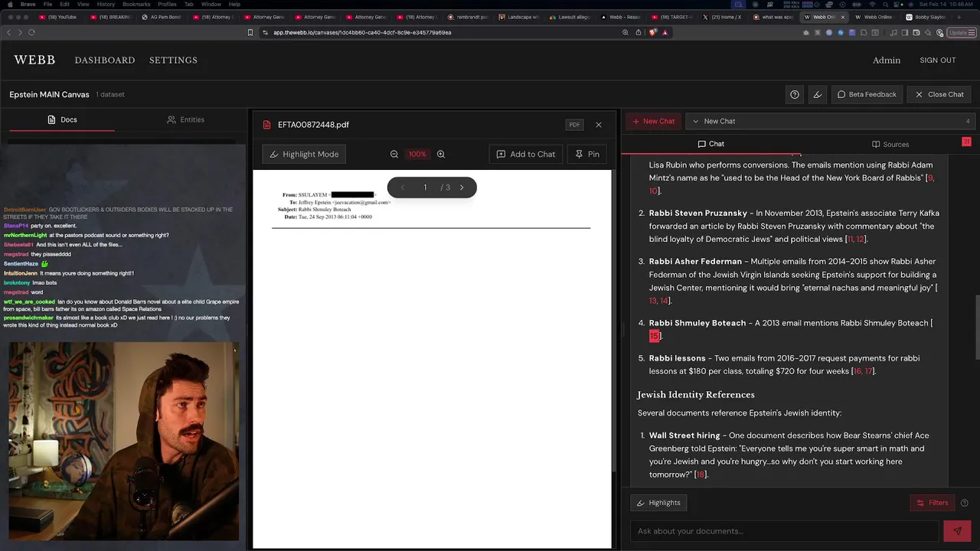
Task: Click the help icon next to Filters
Action: point(965,503)
